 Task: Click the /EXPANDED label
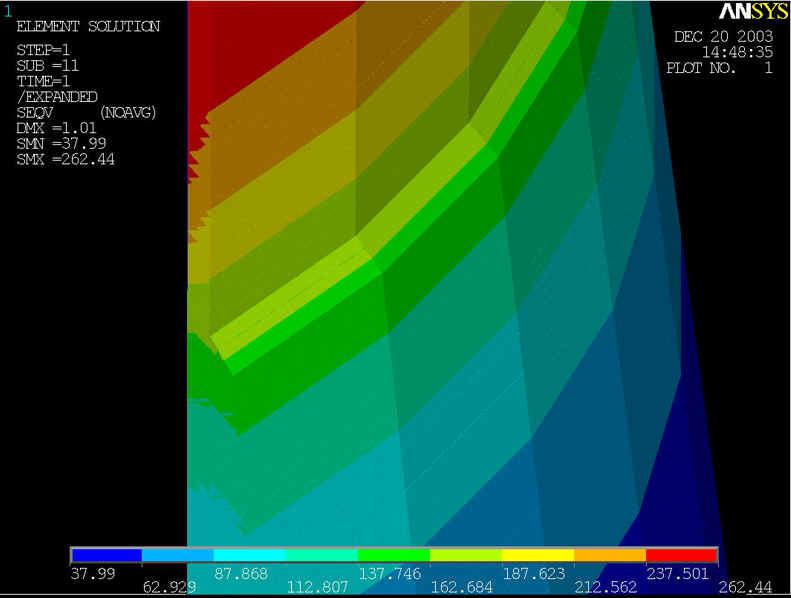point(57,97)
